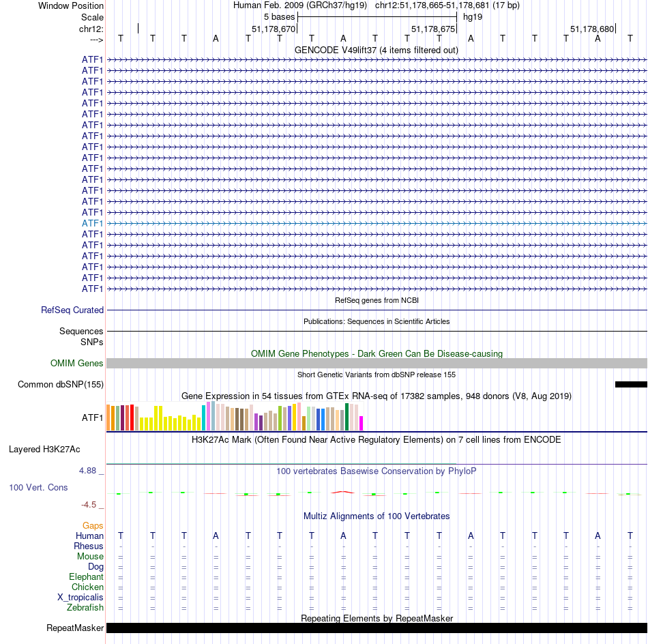Image resolution: width=648 pixels, height=644 pixels.
Task: Click the Human Feb. 2009 (GRCh37/hg19) title
Action: click(x=300, y=5)
